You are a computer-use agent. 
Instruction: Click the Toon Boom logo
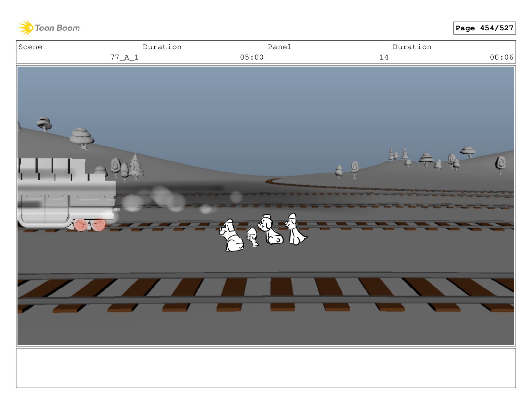point(49,28)
